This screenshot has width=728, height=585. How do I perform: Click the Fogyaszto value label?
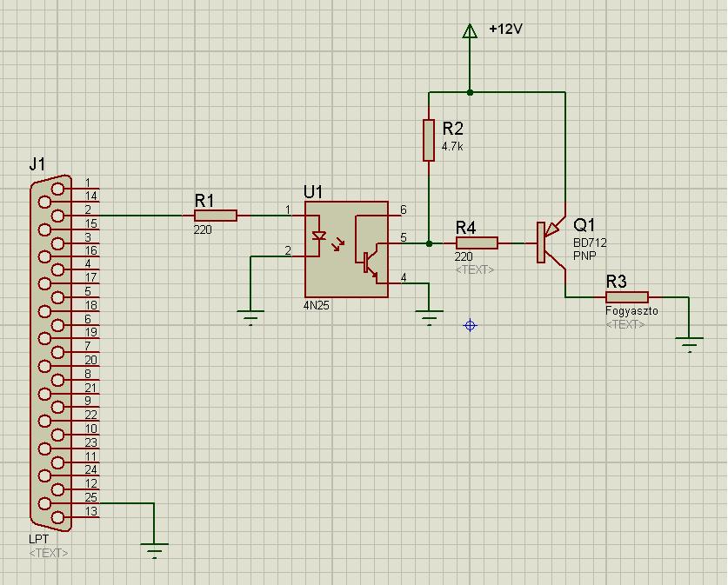pos(632,311)
